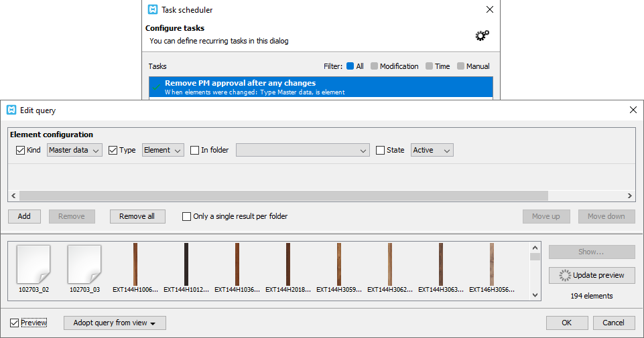
Task: Uncheck the Preview checkbox
Action: [x=14, y=323]
